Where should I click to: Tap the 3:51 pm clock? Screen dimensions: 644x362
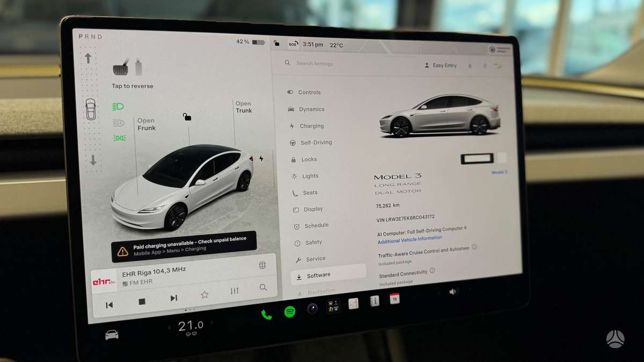[x=313, y=45]
